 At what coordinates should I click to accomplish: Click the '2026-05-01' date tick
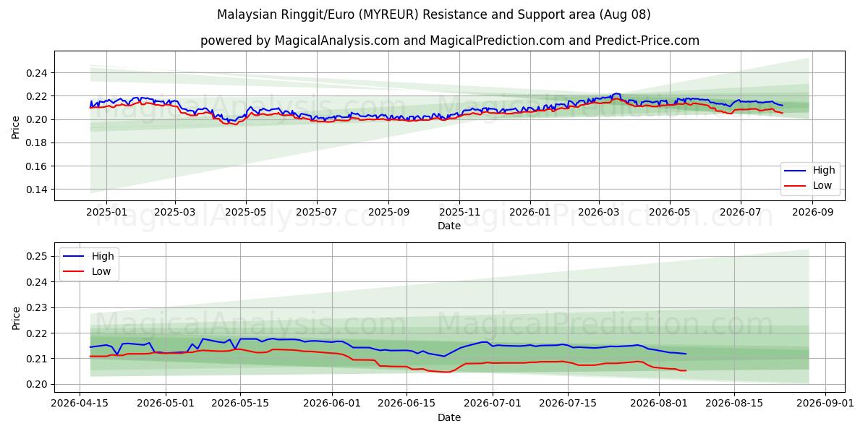[166, 404]
